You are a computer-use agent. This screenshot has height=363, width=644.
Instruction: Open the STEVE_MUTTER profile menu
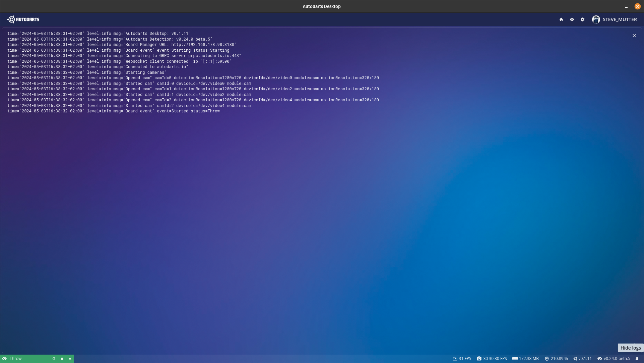[x=619, y=19]
